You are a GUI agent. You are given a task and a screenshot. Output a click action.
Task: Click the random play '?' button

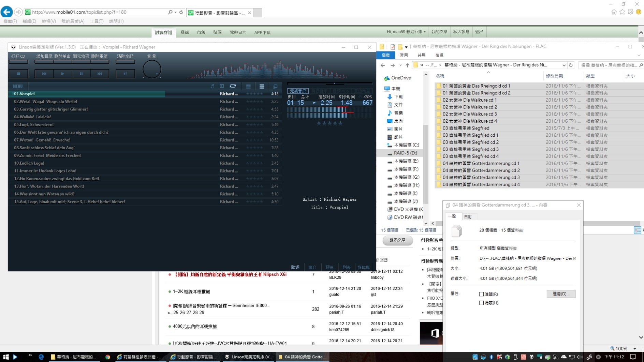125,74
